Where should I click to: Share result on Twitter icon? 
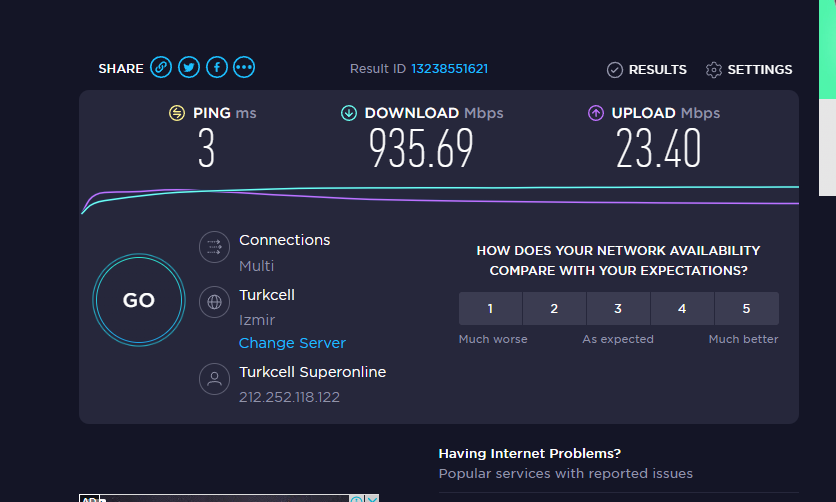click(189, 68)
